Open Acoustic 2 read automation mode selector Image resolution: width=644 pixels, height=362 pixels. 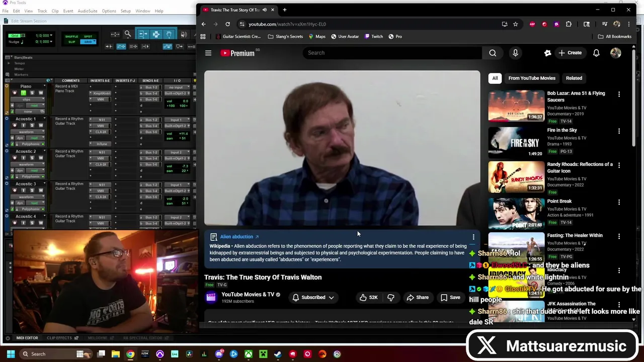click(x=35, y=170)
